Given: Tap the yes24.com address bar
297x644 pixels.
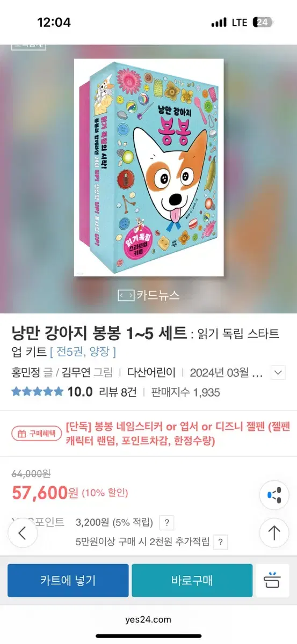Looking at the screenshot, I should (148, 619).
